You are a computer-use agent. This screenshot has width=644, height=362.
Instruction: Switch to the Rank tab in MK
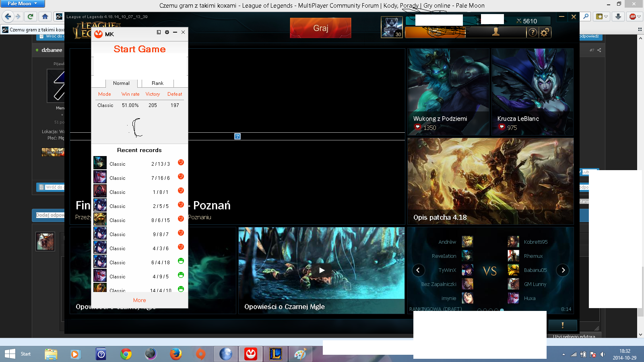pyautogui.click(x=158, y=83)
